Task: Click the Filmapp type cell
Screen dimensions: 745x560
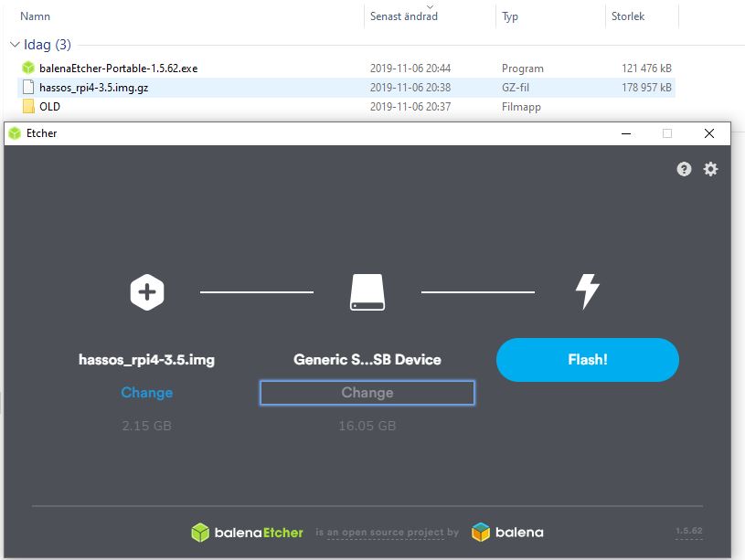Action: (x=521, y=107)
